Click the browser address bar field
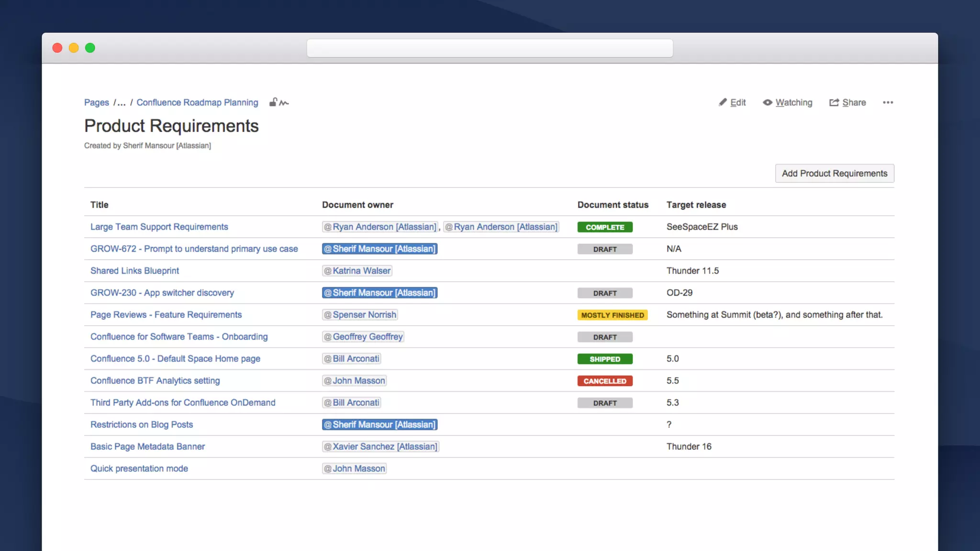980x551 pixels. [490, 48]
